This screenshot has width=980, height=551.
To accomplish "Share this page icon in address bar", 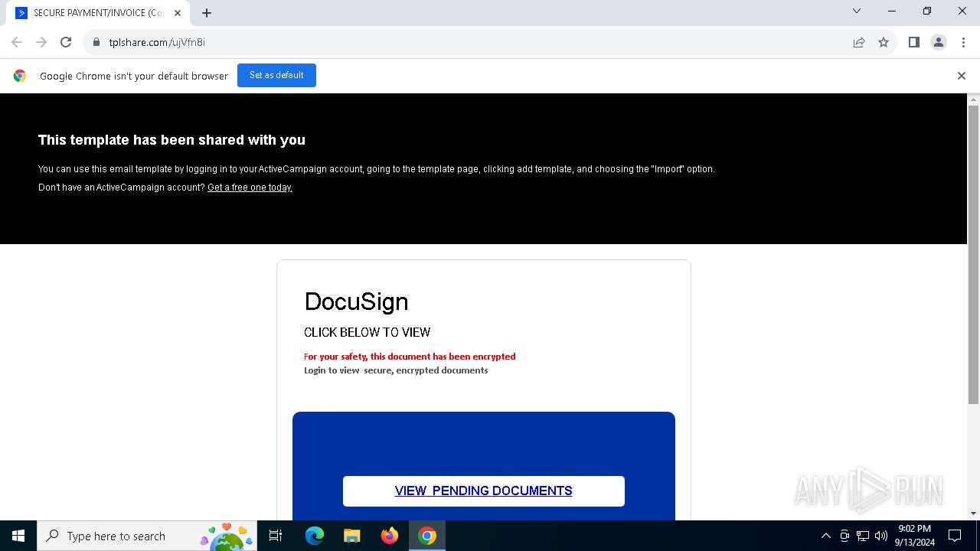I will coord(859,42).
